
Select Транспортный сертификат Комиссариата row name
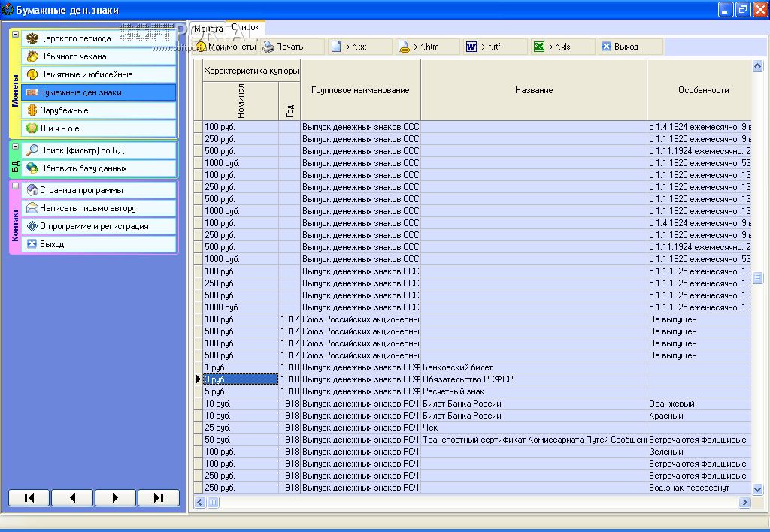(534, 440)
